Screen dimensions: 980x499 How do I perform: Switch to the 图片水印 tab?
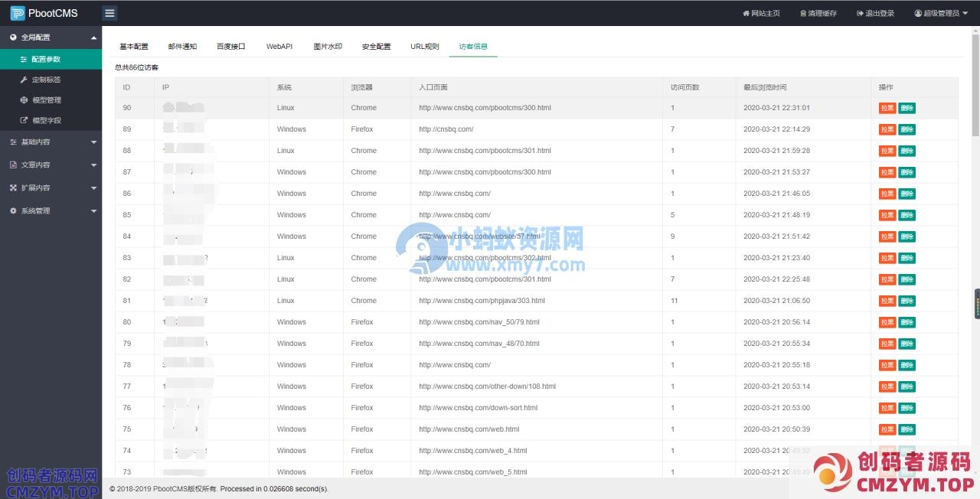point(328,47)
